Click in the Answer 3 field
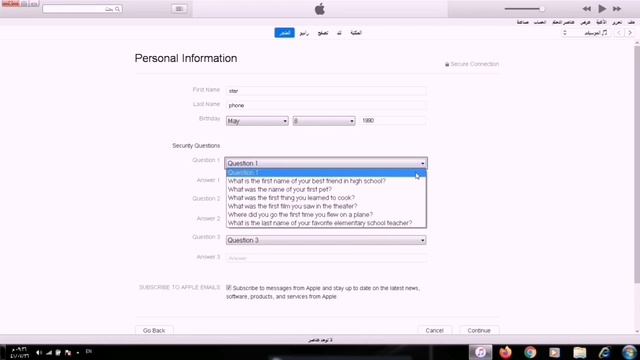The height and width of the screenshot is (360, 640). (x=326, y=258)
